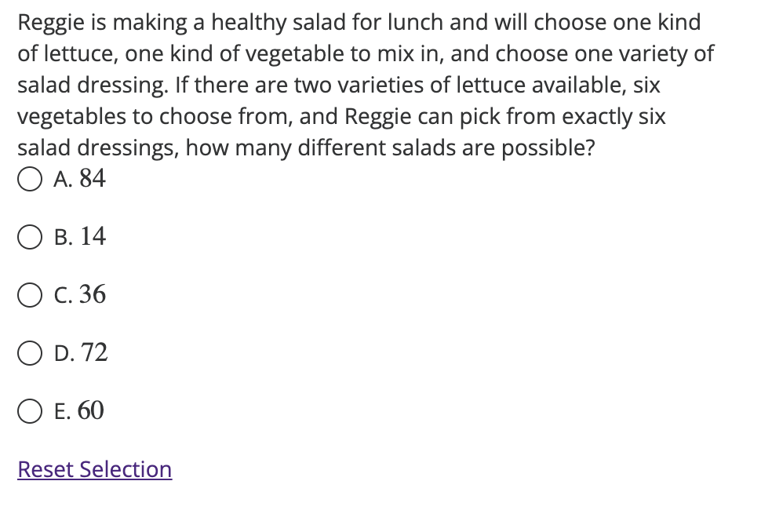The height and width of the screenshot is (532, 761).
Task: Select the radio button for answer A. 84
Action: point(29,179)
